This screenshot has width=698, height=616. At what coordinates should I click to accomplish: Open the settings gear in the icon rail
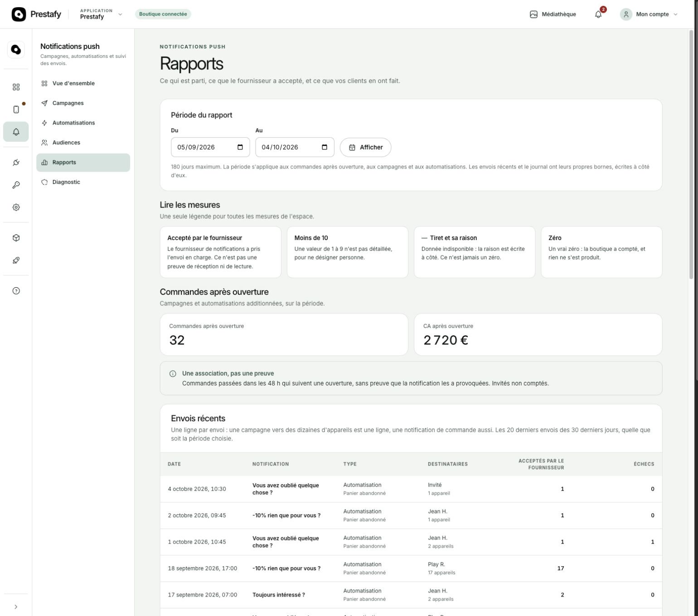16,207
